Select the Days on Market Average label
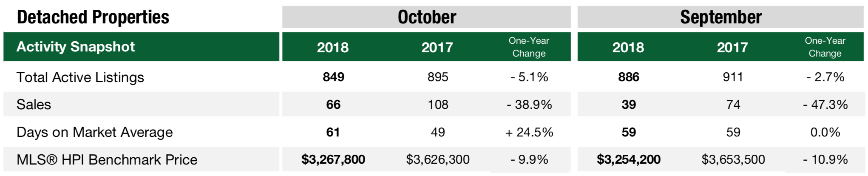Screen dimensions: 868x176 pyautogui.click(x=95, y=132)
